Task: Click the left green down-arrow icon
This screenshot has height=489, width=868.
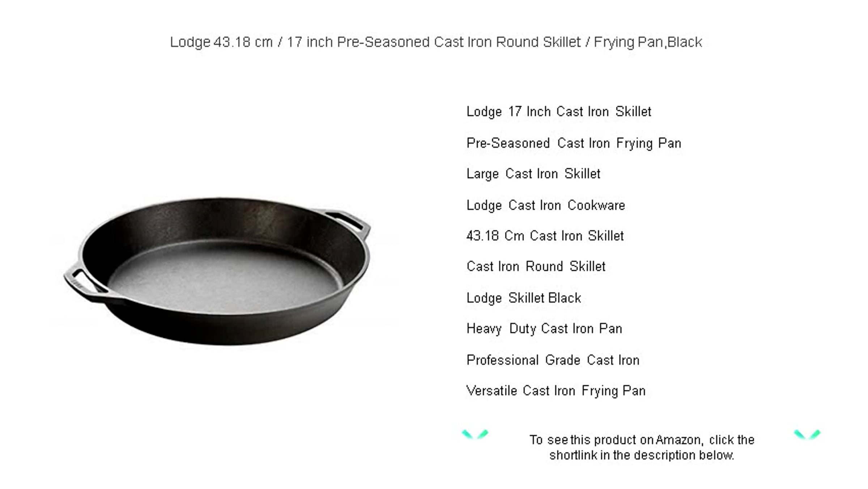Action: point(475,434)
